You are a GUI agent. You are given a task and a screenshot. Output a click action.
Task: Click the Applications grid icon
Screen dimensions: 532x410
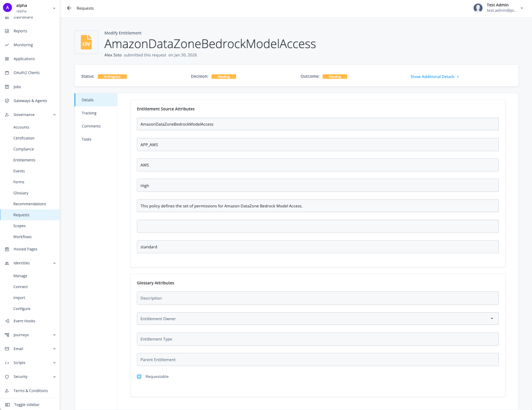[x=7, y=59]
